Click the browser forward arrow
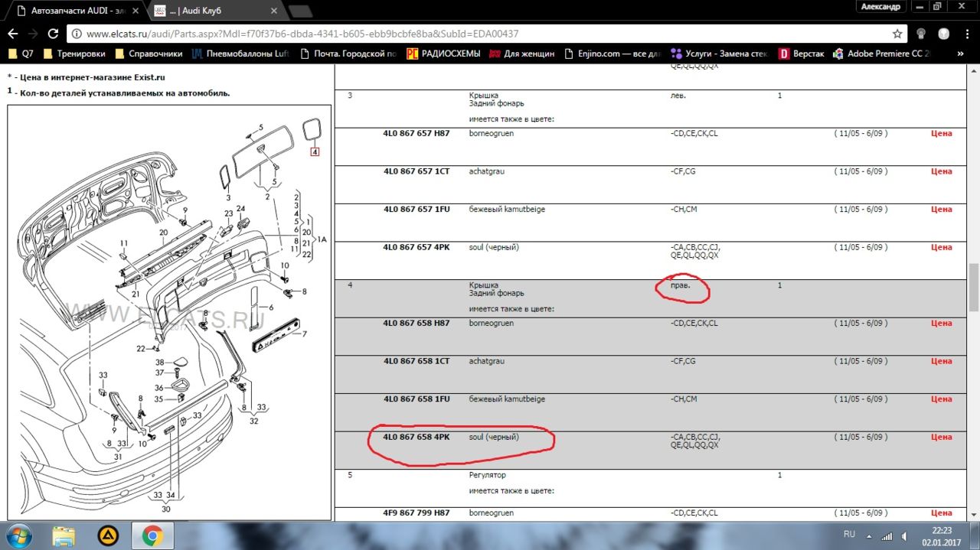This screenshot has height=550, width=980. tap(32, 34)
